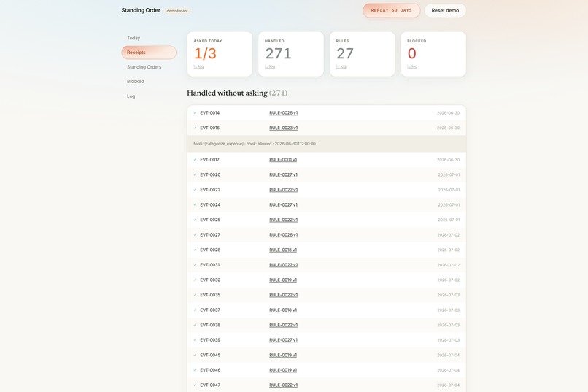Screen dimensions: 588x392
Task: Open RULE-0022 v1 link in EVT-0038 row
Action: pyautogui.click(x=284, y=325)
